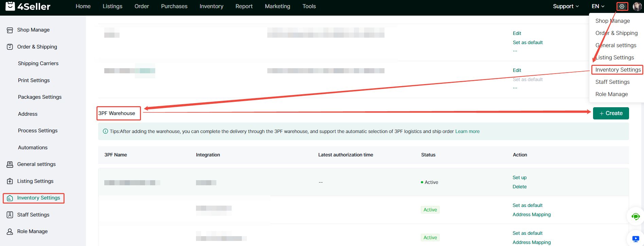Click the Shop Manage sidebar icon
The width and height of the screenshot is (644, 246).
pos(10,30)
